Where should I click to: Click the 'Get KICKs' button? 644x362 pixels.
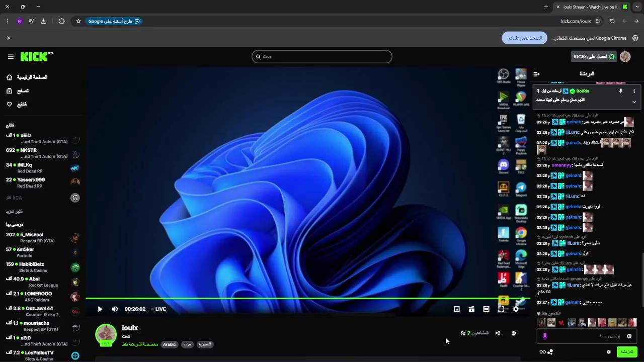click(x=594, y=57)
